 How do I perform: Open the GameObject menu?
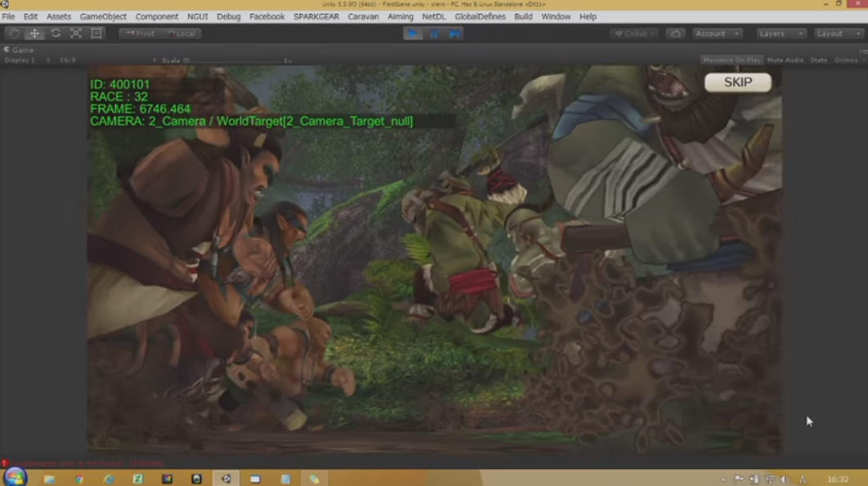[103, 16]
